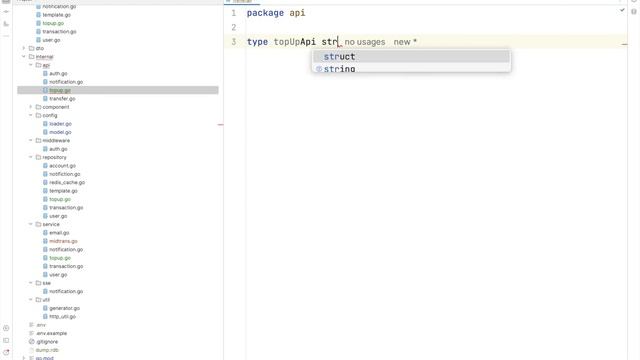The height and width of the screenshot is (360, 640).
Task: Open topup.go in the service folder
Action: tap(60, 258)
